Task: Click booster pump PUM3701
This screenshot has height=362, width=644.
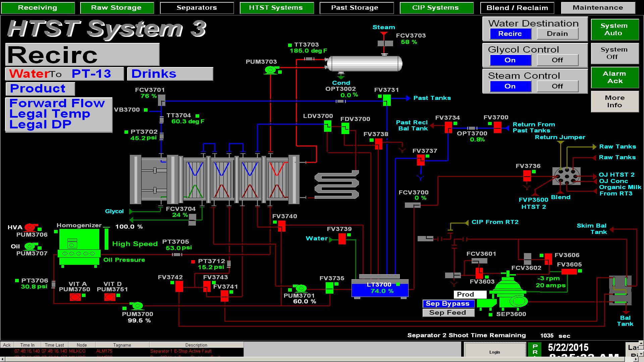Action: coord(300,288)
